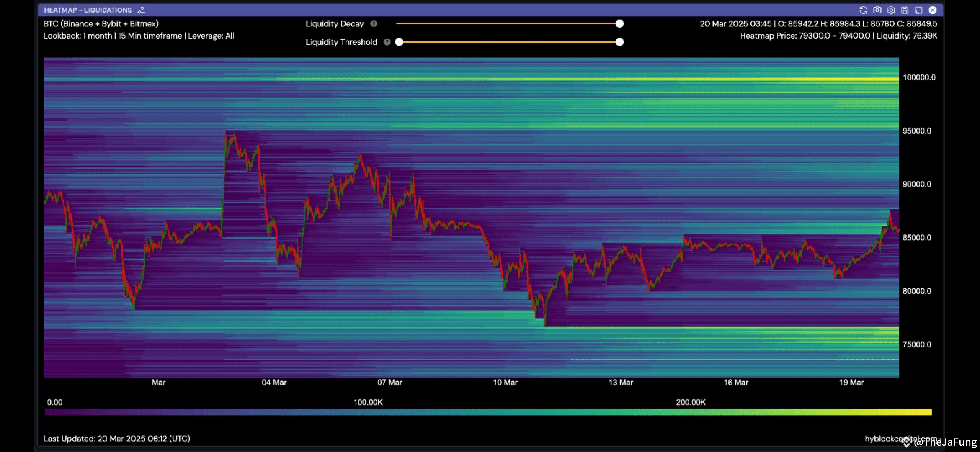Click the 04 Mar date axis label

(274, 383)
